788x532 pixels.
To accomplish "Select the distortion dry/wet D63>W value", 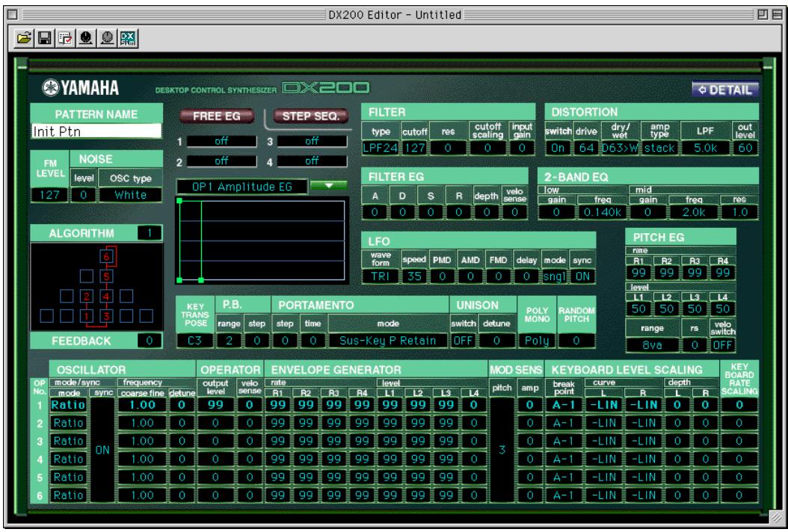I will pos(620,148).
